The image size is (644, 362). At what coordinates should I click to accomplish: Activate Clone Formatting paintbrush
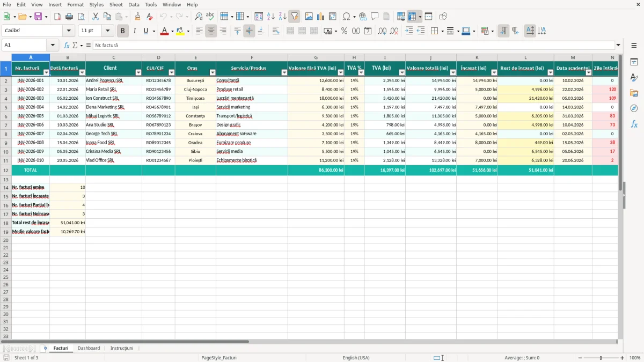point(138,17)
